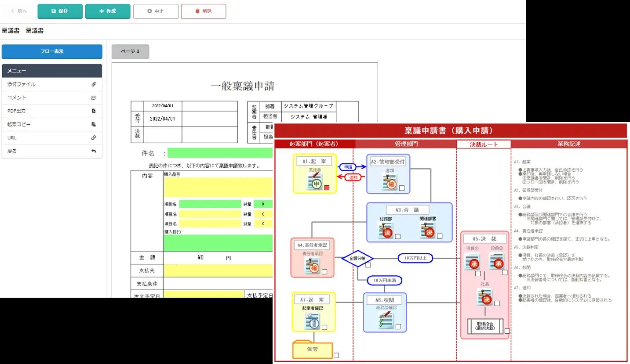Tick the checkbox in A6.校閲 step
The width and height of the screenshot is (630, 364).
(398, 327)
